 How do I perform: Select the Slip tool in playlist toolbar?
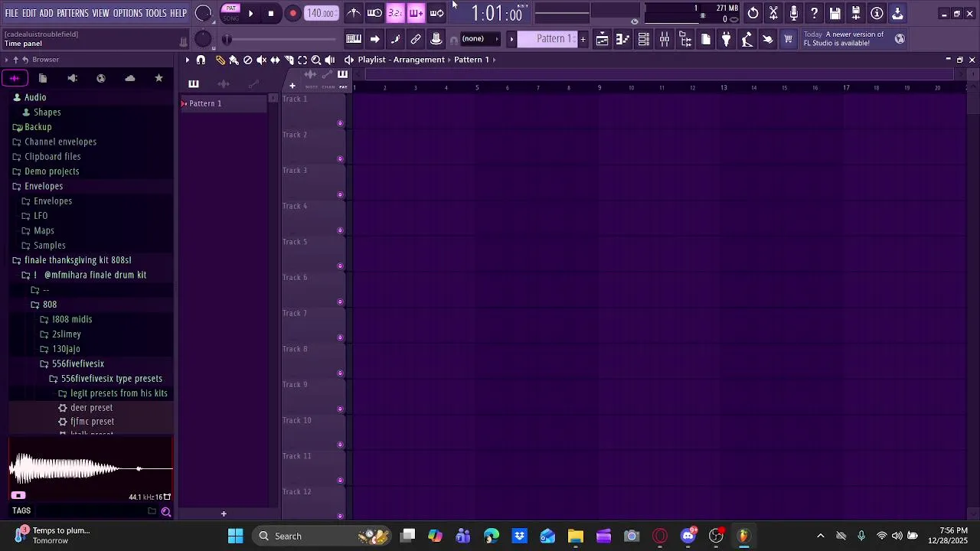coord(276,60)
